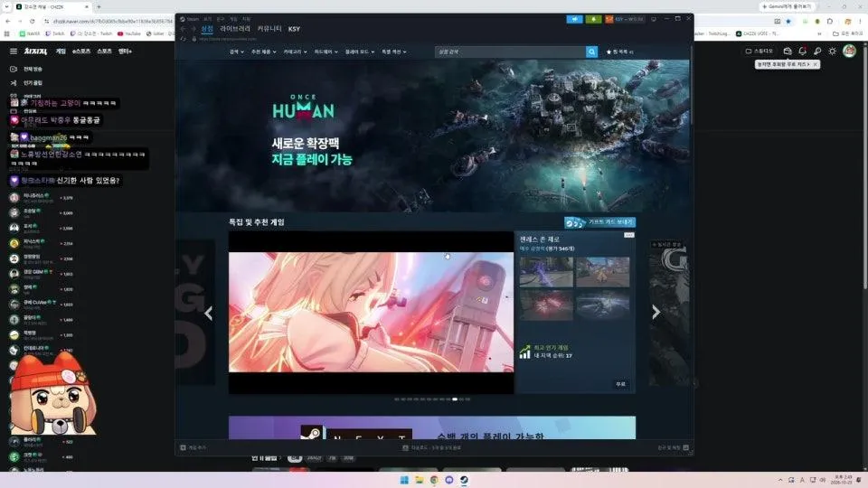Switch to the 커뮤니티 Community tab
Image resolution: width=868 pixels, height=488 pixels.
pyautogui.click(x=269, y=29)
